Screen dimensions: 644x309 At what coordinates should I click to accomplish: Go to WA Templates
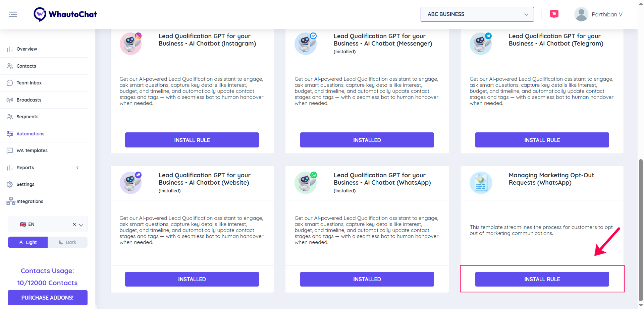[32, 150]
